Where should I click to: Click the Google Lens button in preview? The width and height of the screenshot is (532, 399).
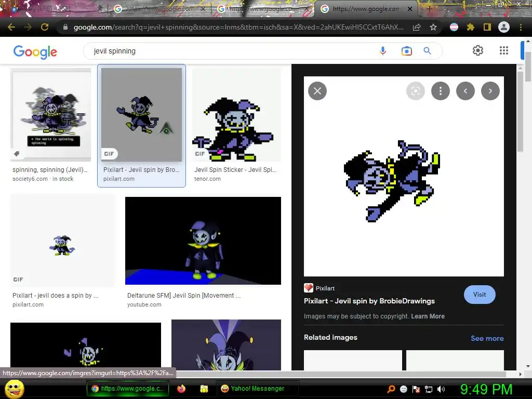point(415,91)
